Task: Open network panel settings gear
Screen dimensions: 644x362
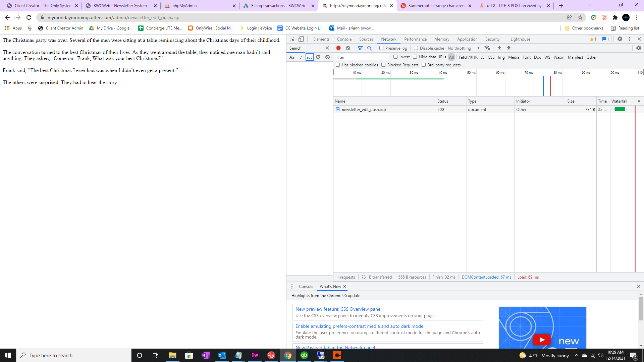Action: [639, 48]
